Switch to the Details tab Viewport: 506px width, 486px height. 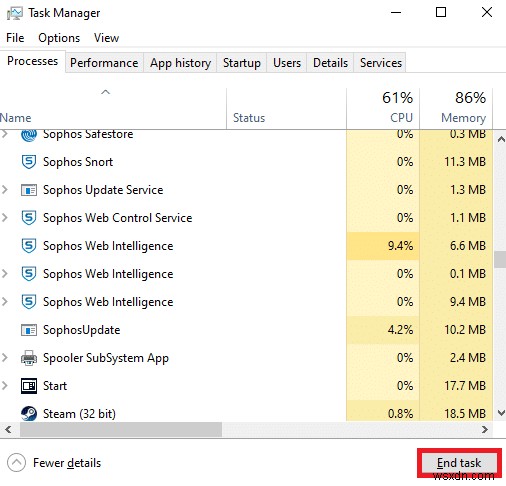click(330, 63)
